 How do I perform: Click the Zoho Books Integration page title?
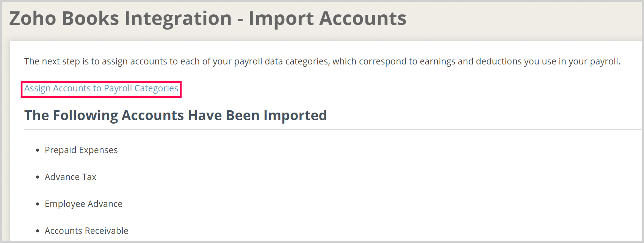(114, 18)
